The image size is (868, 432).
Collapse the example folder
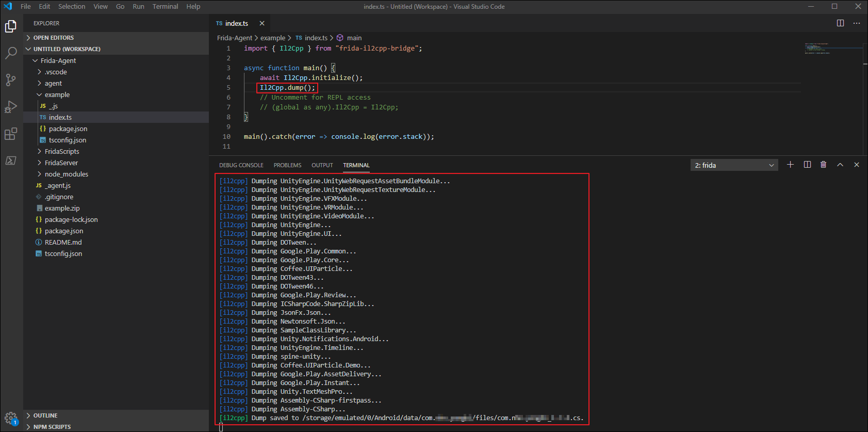[116, 94]
